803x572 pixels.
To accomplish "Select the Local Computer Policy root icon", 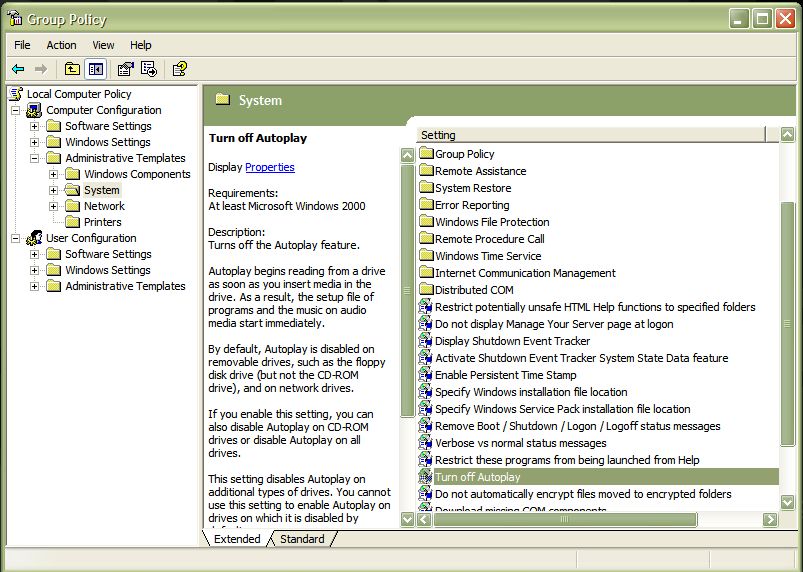I will point(16,94).
